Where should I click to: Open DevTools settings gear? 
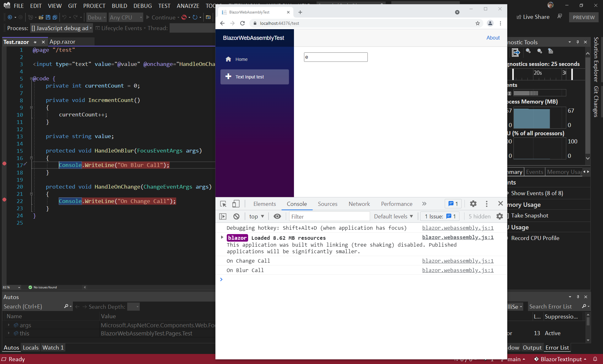tap(473, 204)
